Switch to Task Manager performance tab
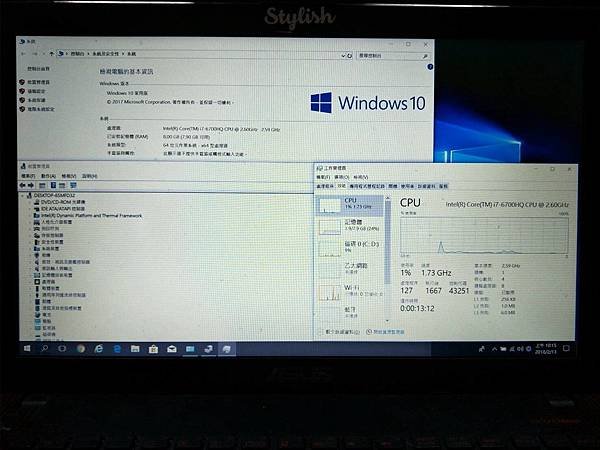The width and height of the screenshot is (600, 450). pos(341,186)
